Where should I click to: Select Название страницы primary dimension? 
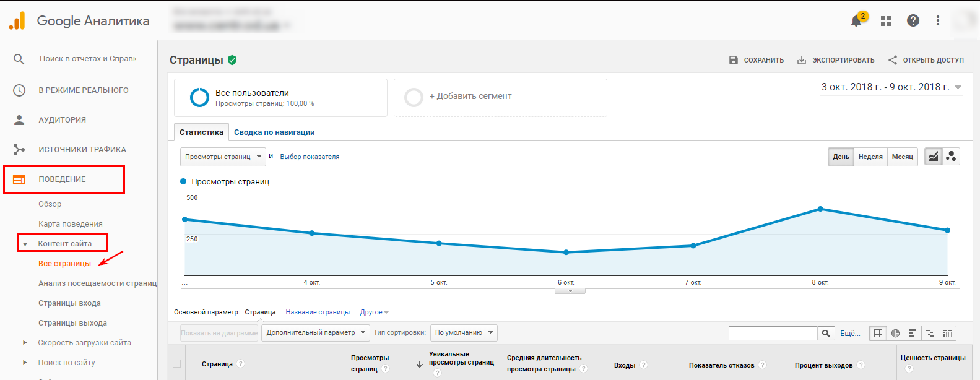click(318, 313)
